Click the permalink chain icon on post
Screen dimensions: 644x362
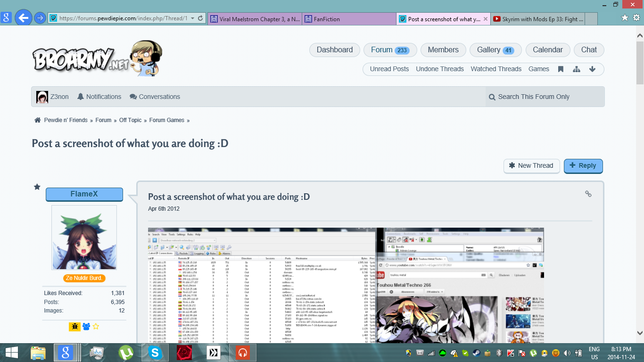coord(588,194)
